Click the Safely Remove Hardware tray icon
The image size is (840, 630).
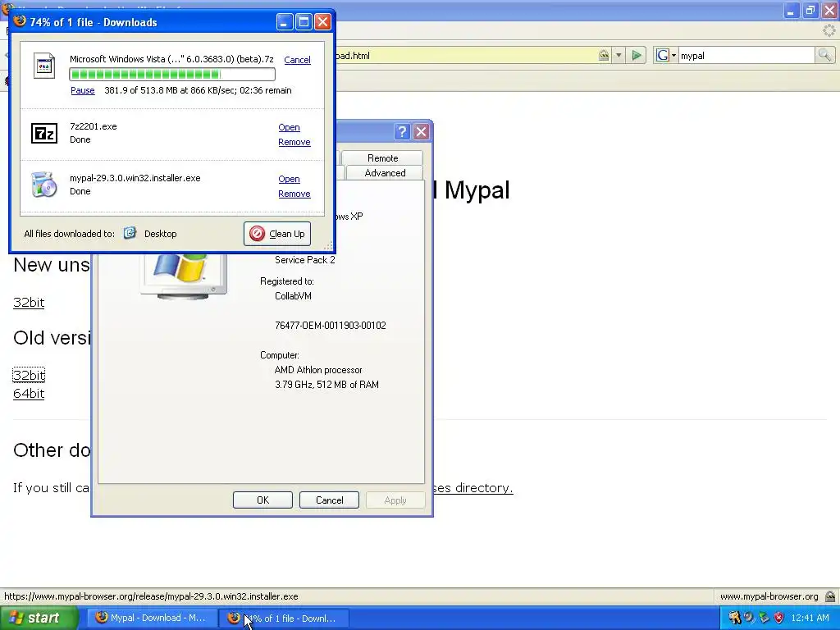coord(764,618)
